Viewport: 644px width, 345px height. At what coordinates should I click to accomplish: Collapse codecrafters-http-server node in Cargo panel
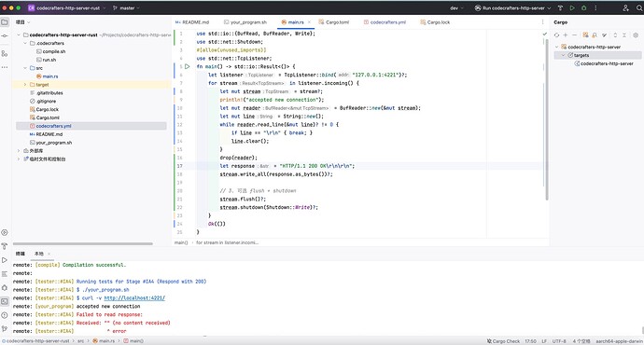(557, 47)
